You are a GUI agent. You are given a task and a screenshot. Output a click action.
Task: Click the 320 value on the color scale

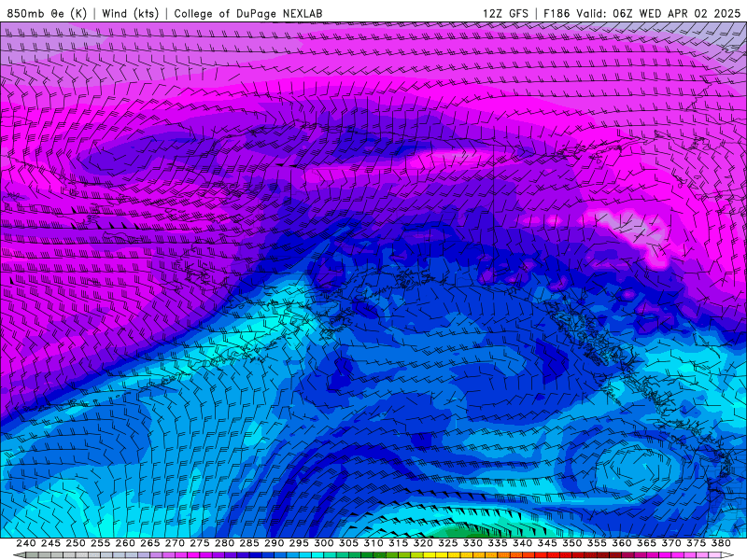coord(423,543)
